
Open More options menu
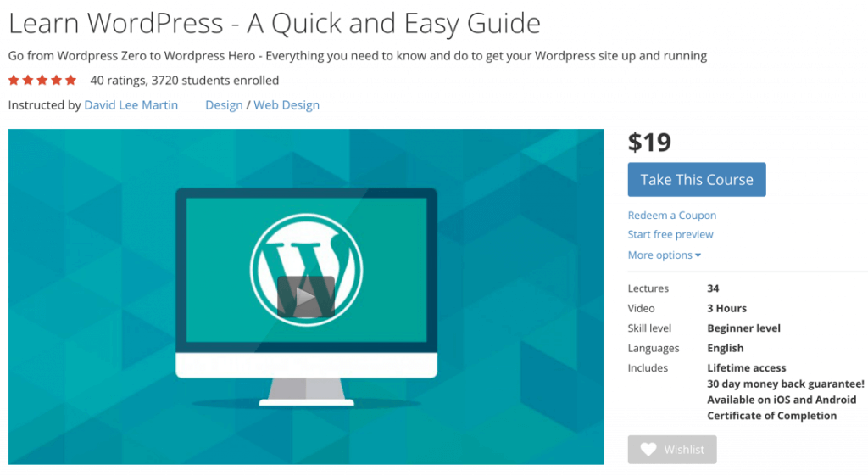point(665,255)
